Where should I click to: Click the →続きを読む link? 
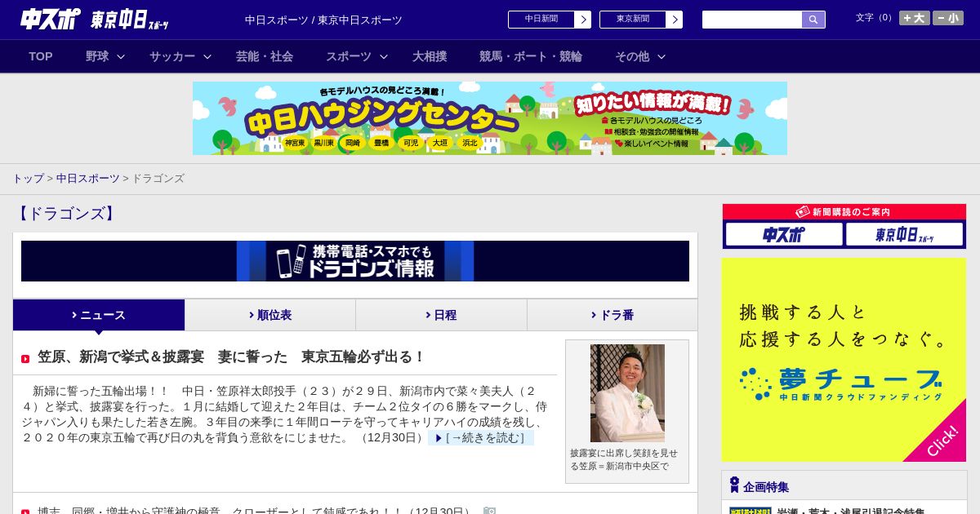481,438
